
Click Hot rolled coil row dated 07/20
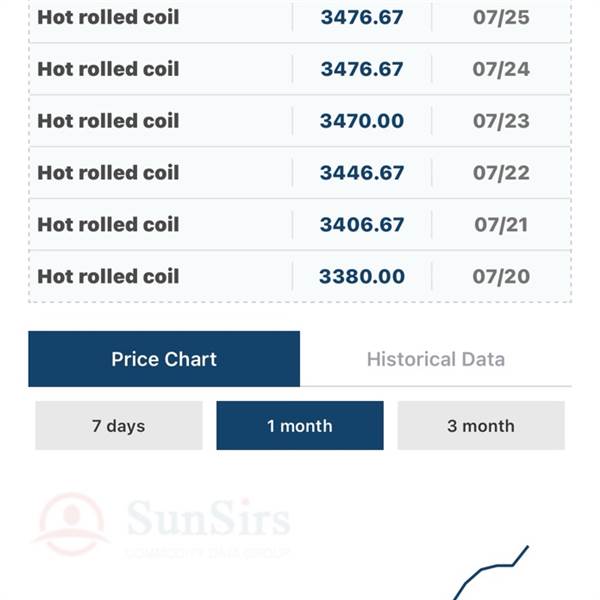[300, 276]
